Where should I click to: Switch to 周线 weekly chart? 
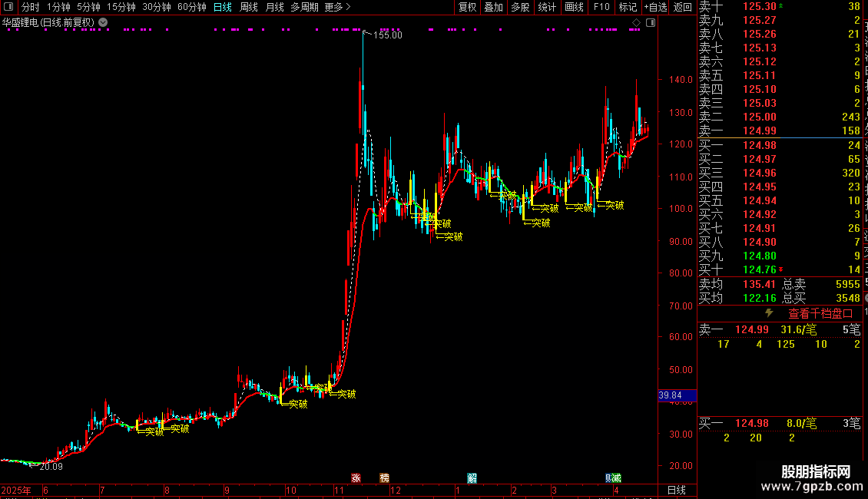249,7
